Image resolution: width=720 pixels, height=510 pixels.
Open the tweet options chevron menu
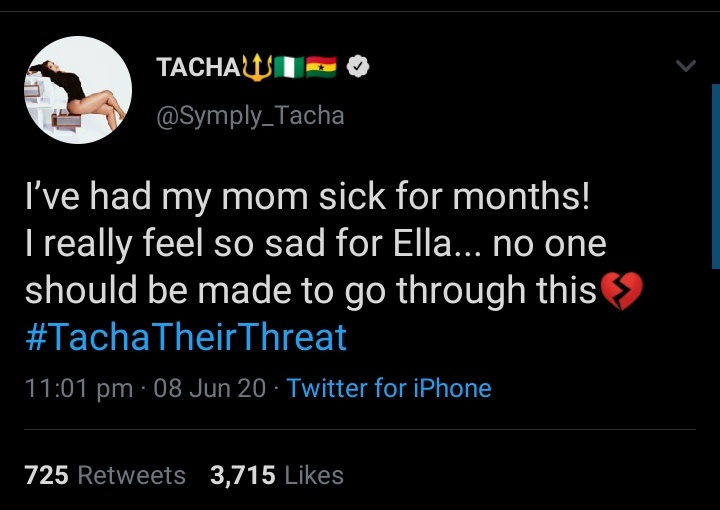click(685, 67)
